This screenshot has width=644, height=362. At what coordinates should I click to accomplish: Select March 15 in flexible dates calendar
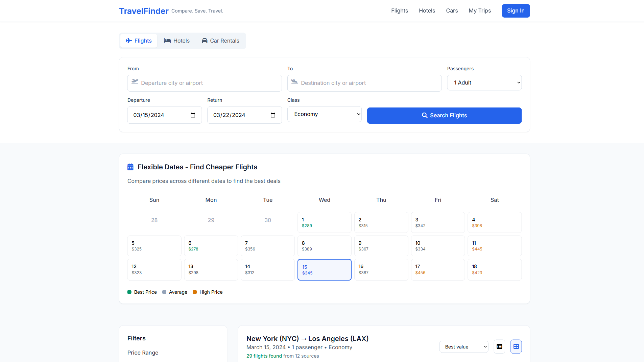click(324, 269)
